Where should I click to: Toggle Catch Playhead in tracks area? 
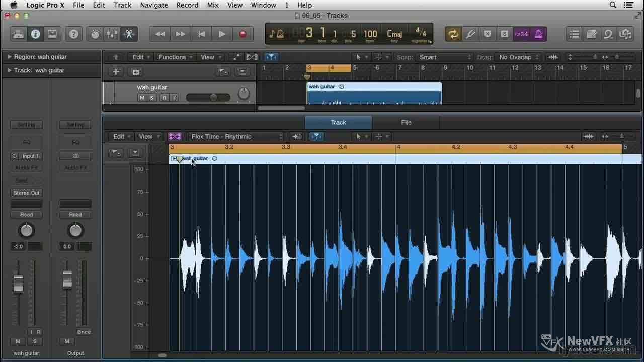[271, 57]
